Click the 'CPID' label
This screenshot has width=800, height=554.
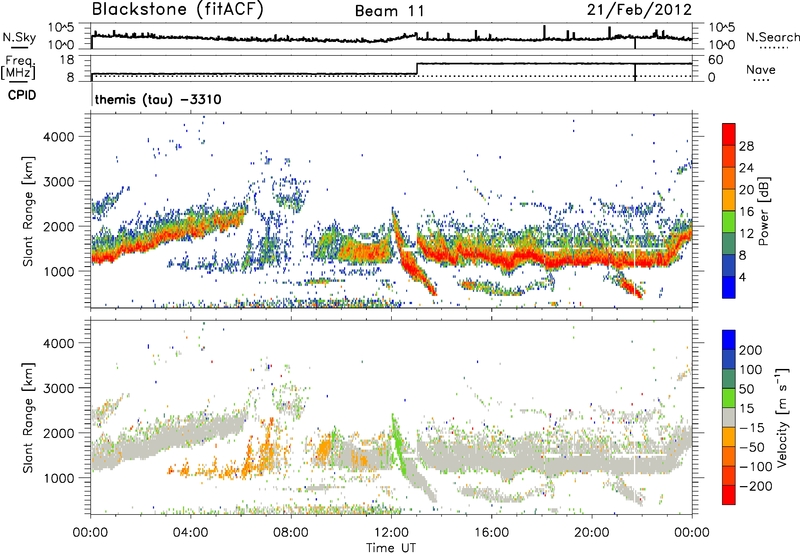(22, 95)
